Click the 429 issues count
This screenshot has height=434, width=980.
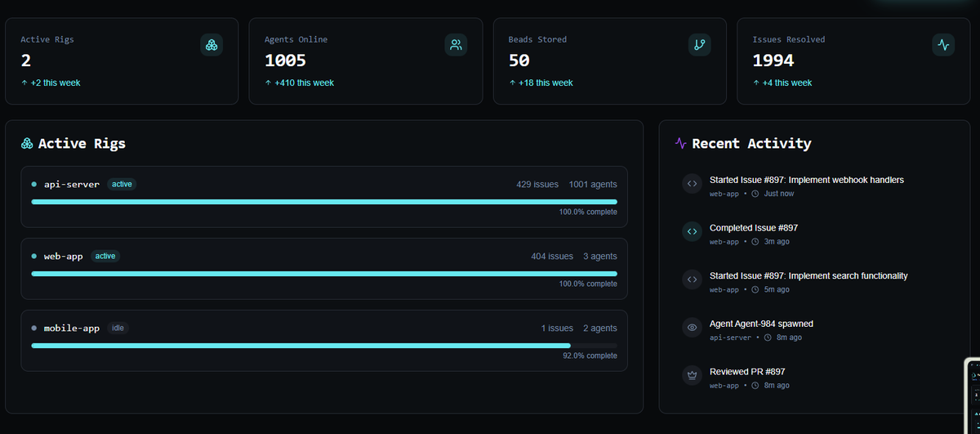537,184
